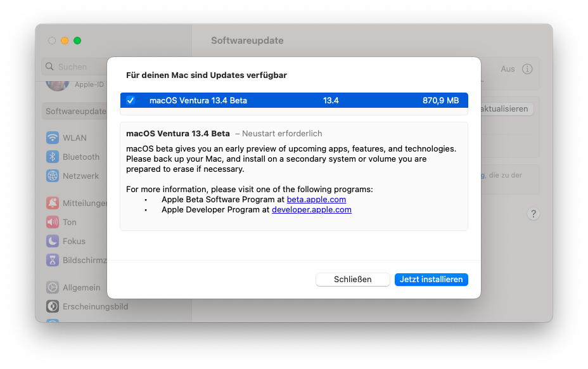588x369 pixels.
Task: Click the Erscheinungsbild icon
Action: (52, 307)
